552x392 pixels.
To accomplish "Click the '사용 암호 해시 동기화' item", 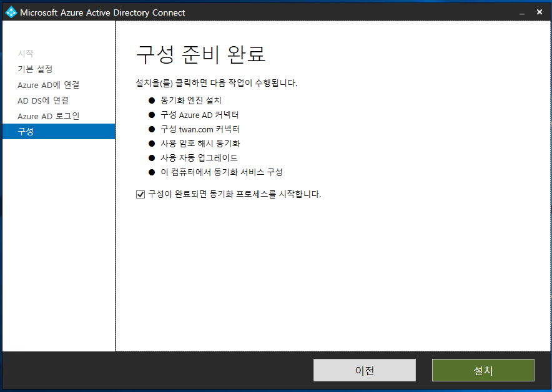I will (x=200, y=143).
